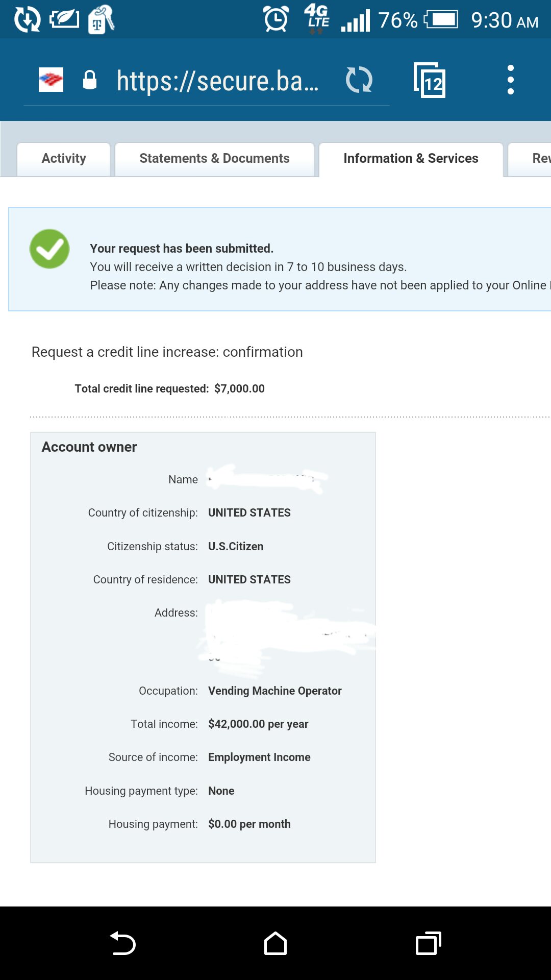Switch to the Activity tab

tap(63, 158)
